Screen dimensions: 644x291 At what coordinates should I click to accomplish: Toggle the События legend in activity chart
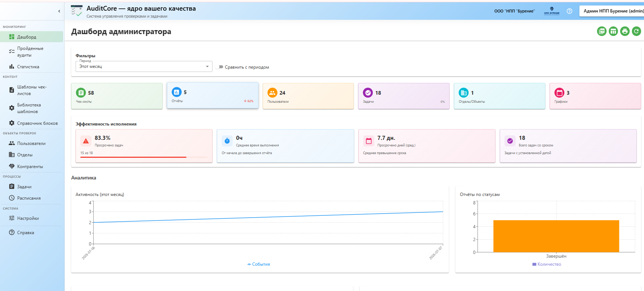259,264
